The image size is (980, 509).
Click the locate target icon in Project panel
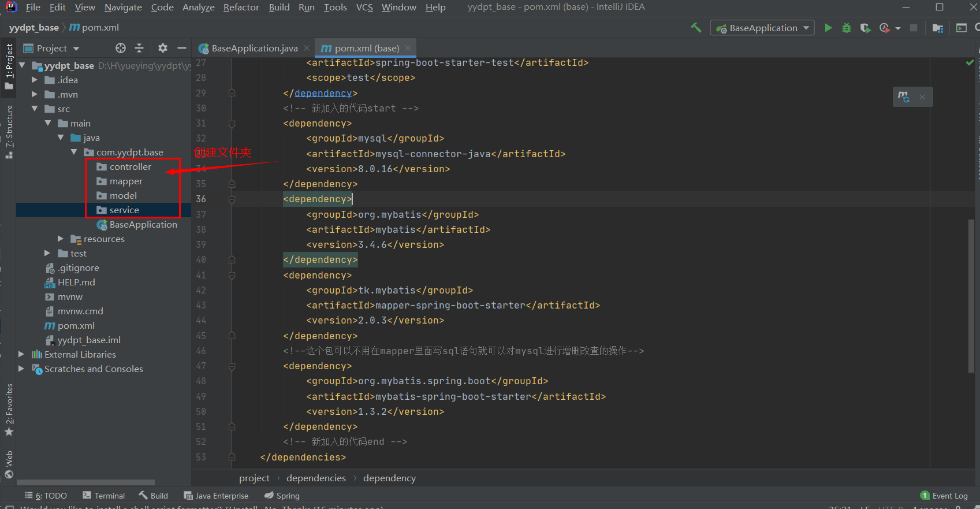(120, 48)
